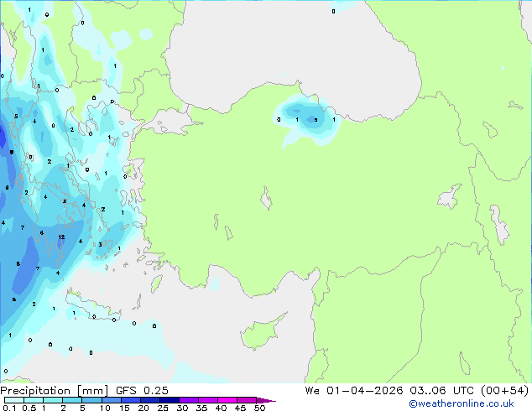Click the over-50 arrow tip of legend
This screenshot has height=411, width=532.
[266, 400]
